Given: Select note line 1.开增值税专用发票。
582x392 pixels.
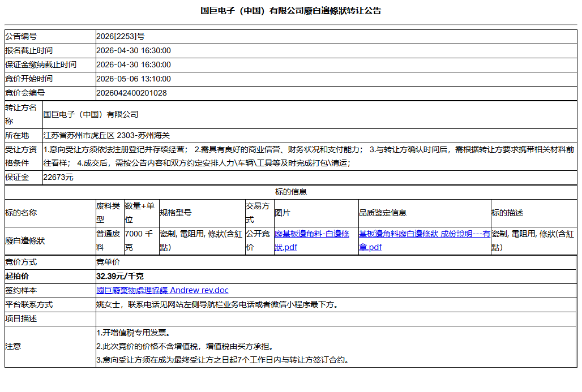Looking at the screenshot, I should click(x=134, y=333).
